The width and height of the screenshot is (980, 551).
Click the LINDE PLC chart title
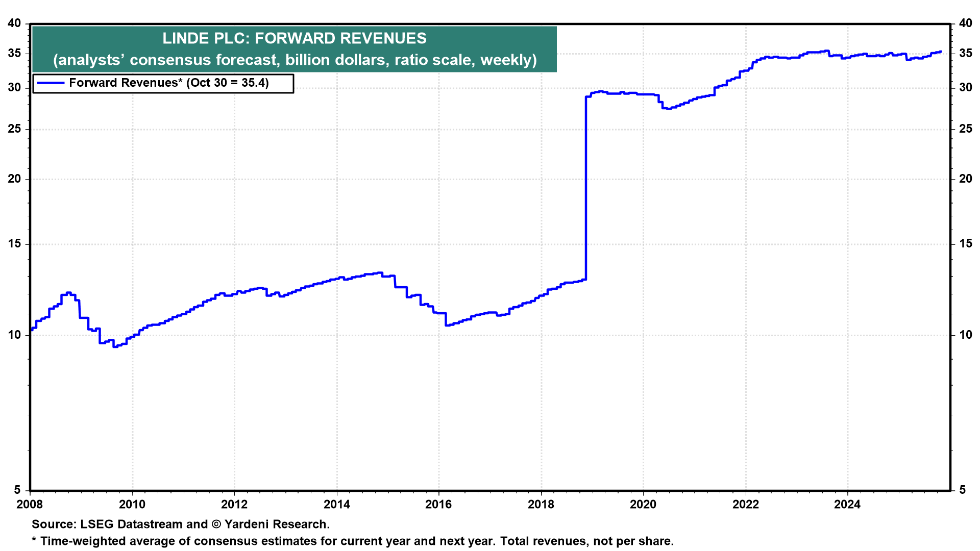coord(294,38)
